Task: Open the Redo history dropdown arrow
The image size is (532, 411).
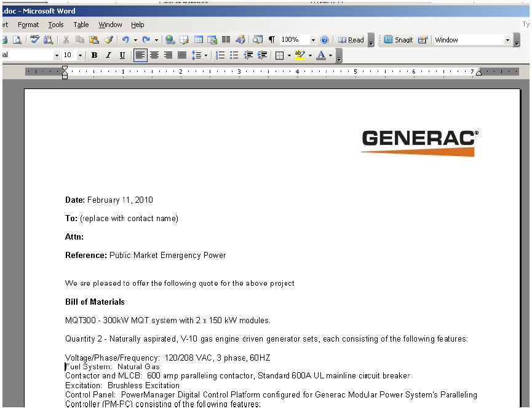Action: (x=156, y=40)
